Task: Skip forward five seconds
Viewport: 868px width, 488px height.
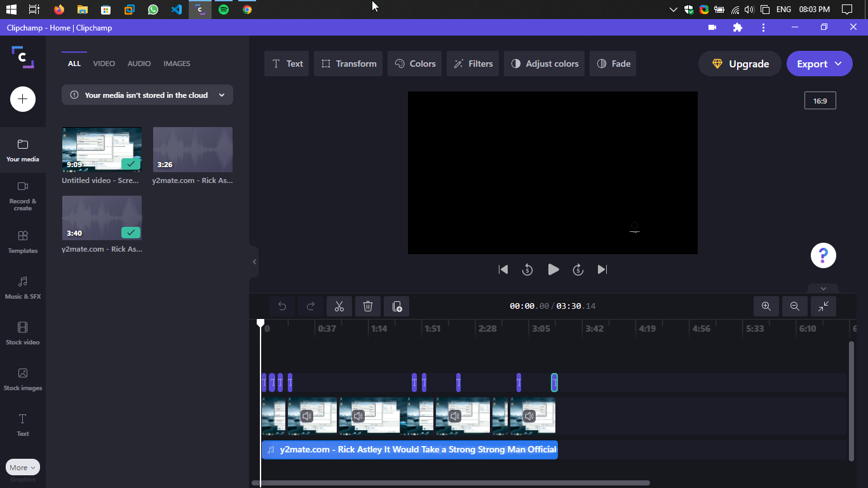Action: point(578,269)
